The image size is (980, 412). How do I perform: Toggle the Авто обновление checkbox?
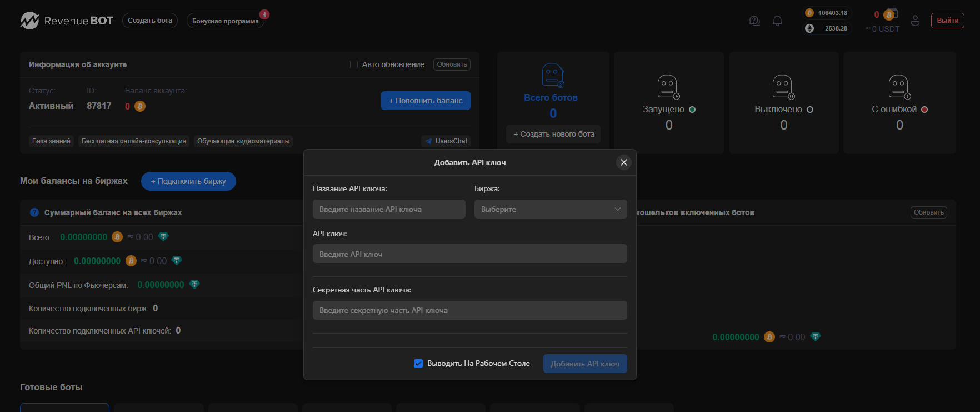tap(354, 64)
